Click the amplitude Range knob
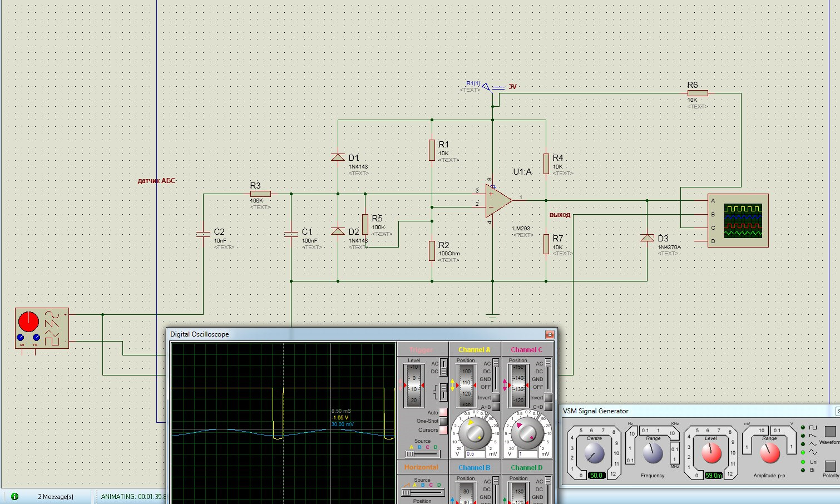 tap(770, 453)
